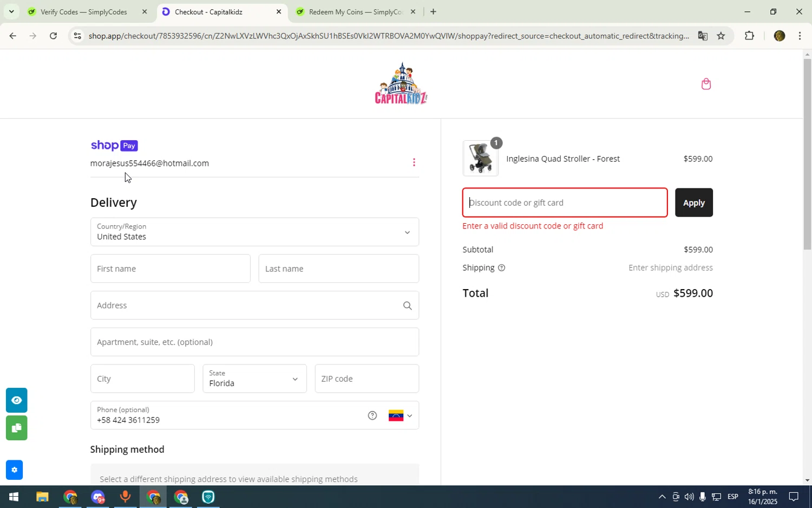
Task: Click the tray microphone icon
Action: click(x=702, y=497)
